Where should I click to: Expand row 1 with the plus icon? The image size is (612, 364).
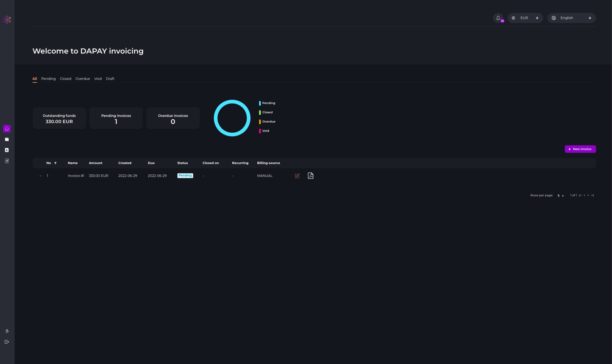tap(41, 176)
